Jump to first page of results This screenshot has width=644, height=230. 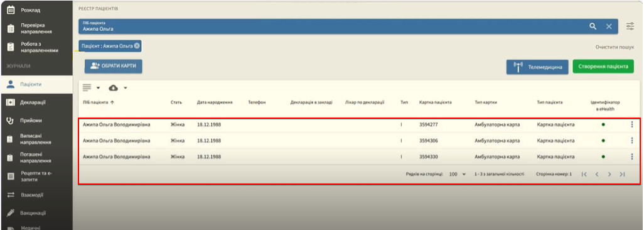(584, 175)
